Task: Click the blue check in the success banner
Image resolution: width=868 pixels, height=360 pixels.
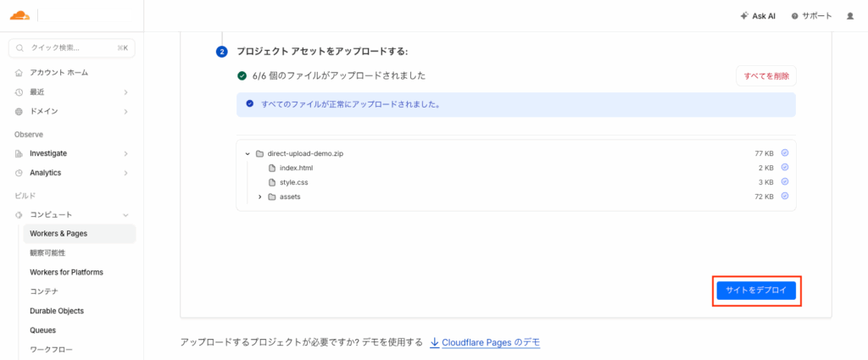Action: pyautogui.click(x=250, y=104)
